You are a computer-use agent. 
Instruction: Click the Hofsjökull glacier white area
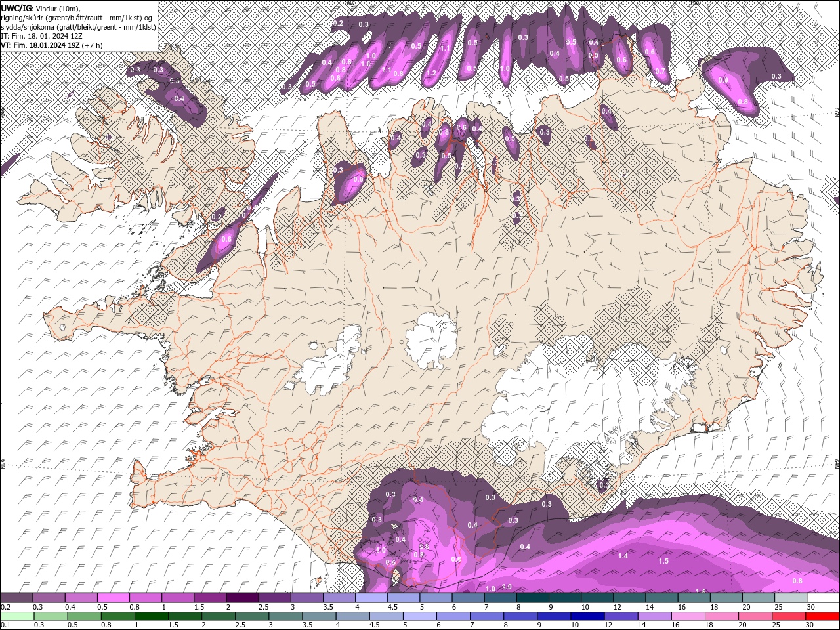[x=431, y=340]
